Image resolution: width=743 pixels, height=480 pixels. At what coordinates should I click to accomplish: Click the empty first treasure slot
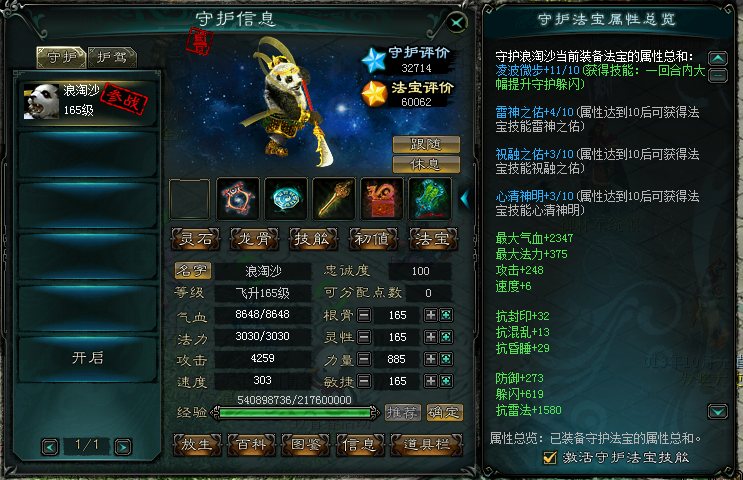pos(190,199)
